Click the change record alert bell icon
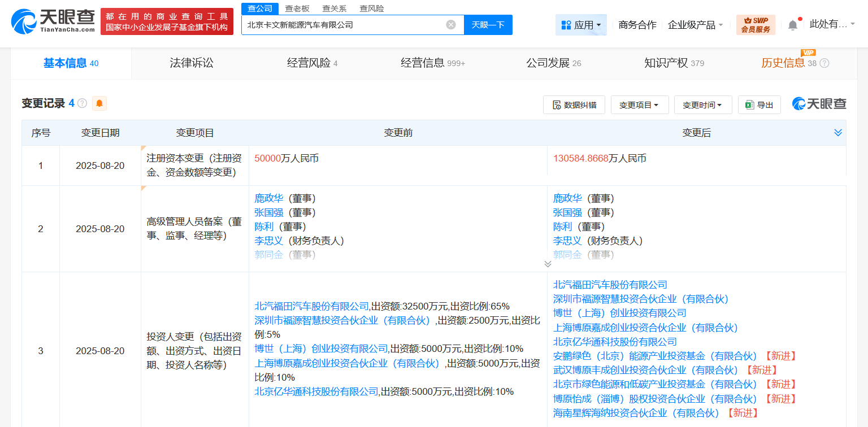868x427 pixels. point(99,103)
